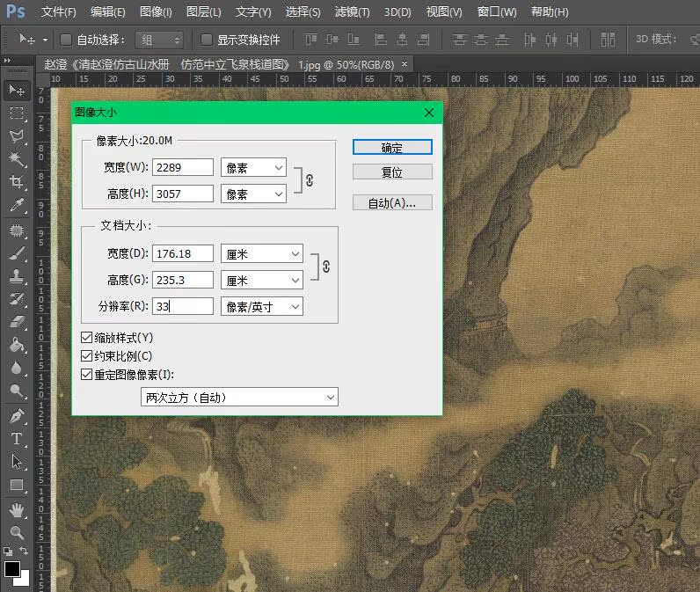This screenshot has height=592, width=700.
Task: Open document height 厘米 unit dropdown
Action: [262, 280]
